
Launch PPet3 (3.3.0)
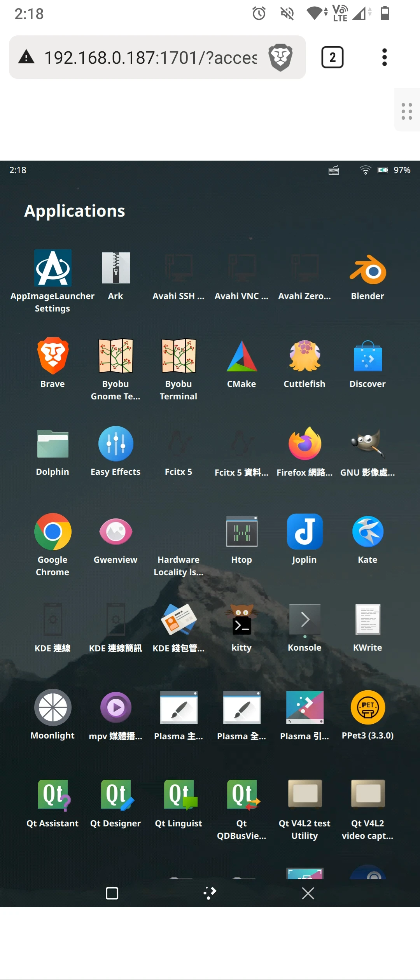(367, 715)
